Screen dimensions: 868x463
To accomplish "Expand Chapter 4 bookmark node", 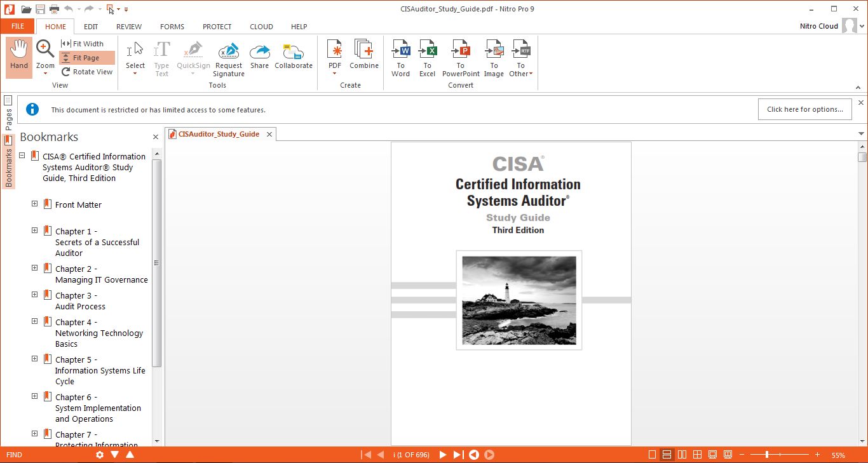I will [35, 321].
